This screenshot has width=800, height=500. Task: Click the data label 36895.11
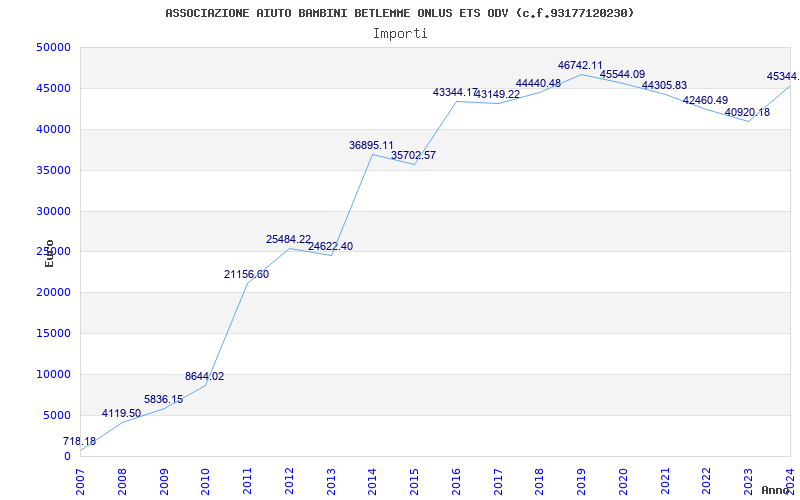tap(371, 145)
